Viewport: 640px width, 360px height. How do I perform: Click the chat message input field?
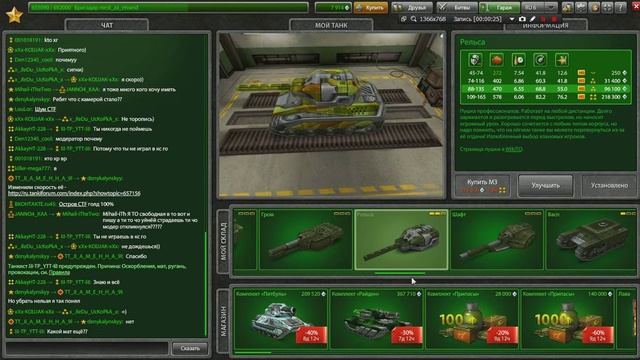[x=87, y=348]
